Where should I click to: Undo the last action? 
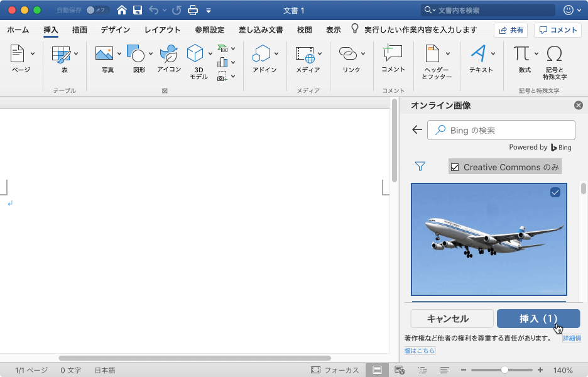pos(153,10)
